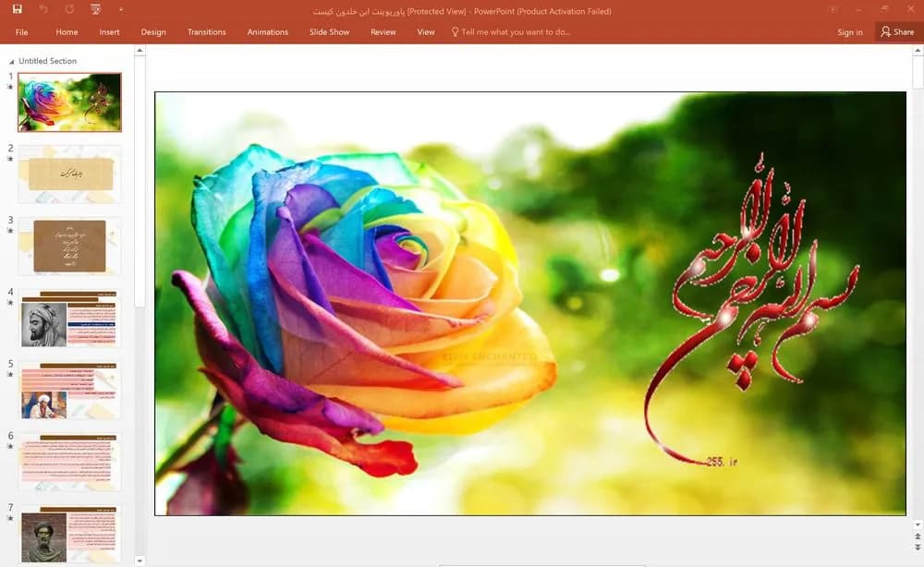Save the presentation with the floppy disk icon
Viewport: 924px width, 567px height.
click(x=17, y=9)
